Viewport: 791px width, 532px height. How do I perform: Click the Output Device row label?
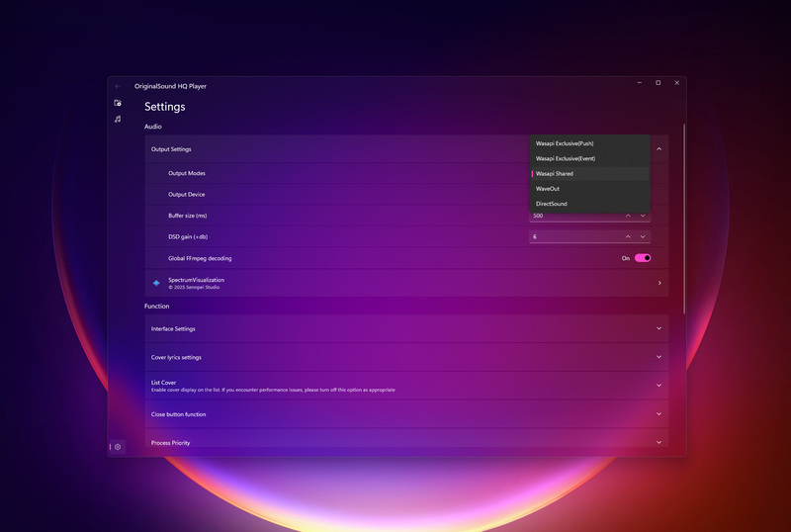187,195
